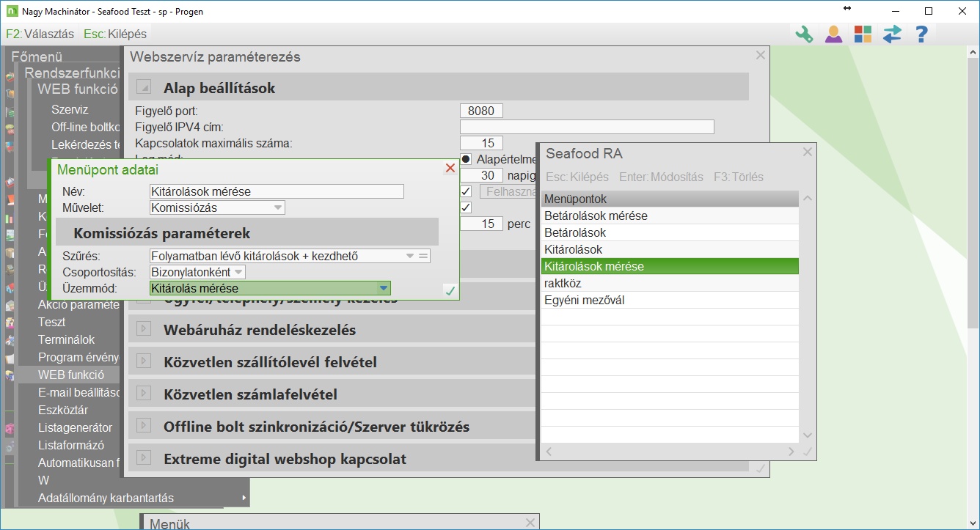Click the Név text field
980x530 pixels.
[x=277, y=191]
